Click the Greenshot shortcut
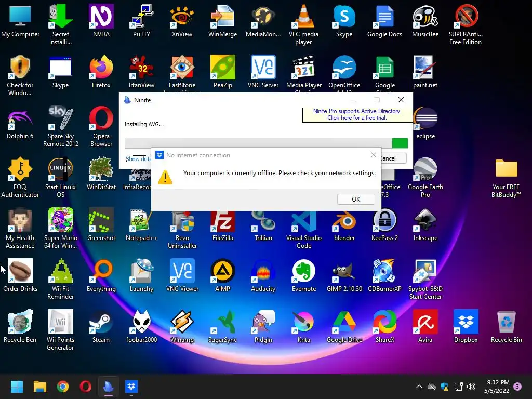The height and width of the screenshot is (399, 532). coord(101,224)
